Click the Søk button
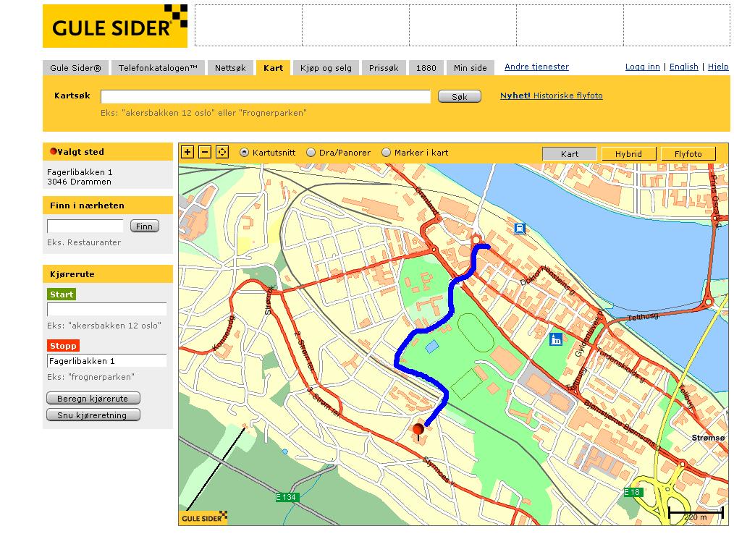This screenshot has width=734, height=560. [x=459, y=96]
